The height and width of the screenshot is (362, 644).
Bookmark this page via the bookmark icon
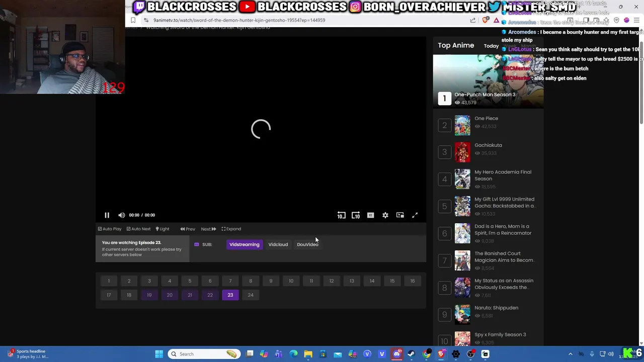(133, 20)
